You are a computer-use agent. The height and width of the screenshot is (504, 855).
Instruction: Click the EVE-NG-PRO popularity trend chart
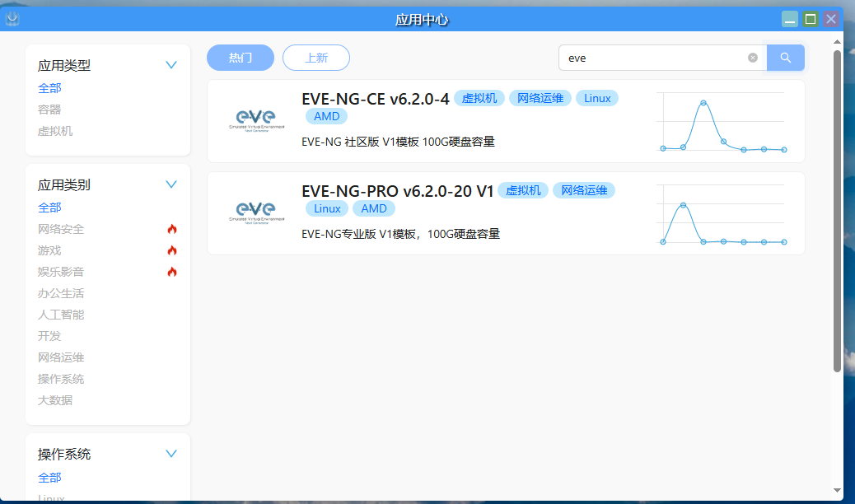[722, 214]
